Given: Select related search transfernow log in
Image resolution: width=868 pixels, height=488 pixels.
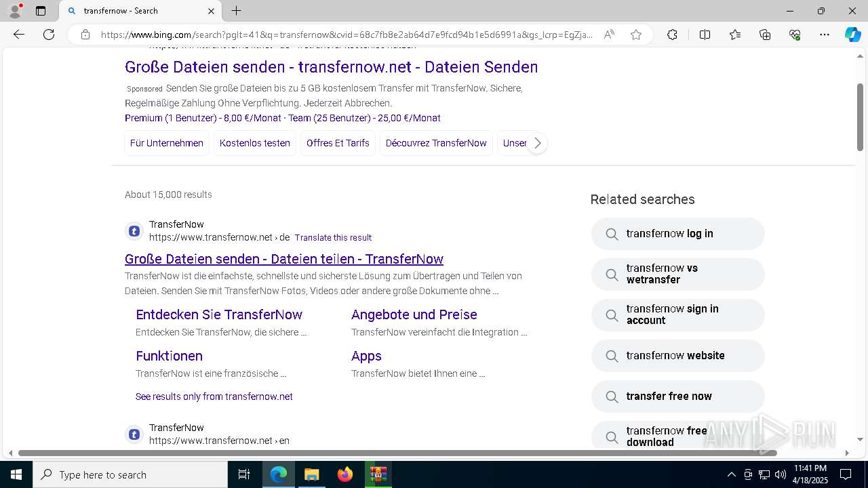Looking at the screenshot, I should [x=678, y=234].
